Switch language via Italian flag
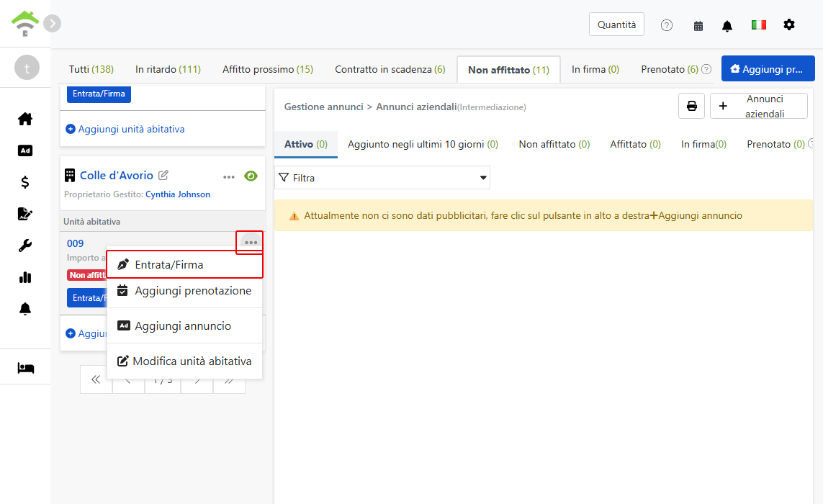The height and width of the screenshot is (504, 823). click(x=758, y=24)
